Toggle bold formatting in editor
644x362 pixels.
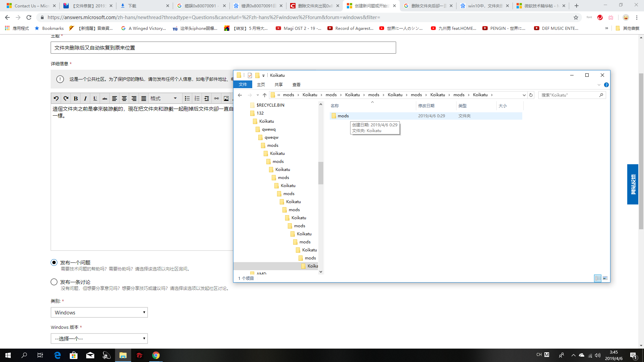pos(76,98)
